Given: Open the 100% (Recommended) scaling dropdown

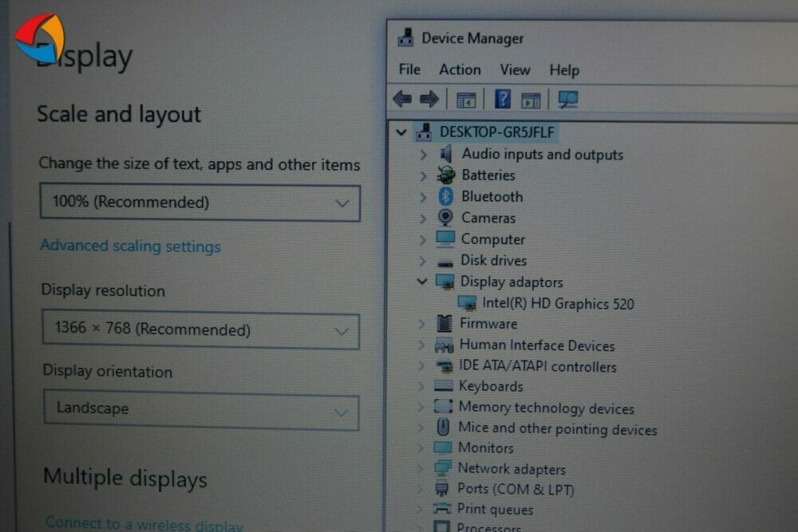Looking at the screenshot, I should (200, 203).
